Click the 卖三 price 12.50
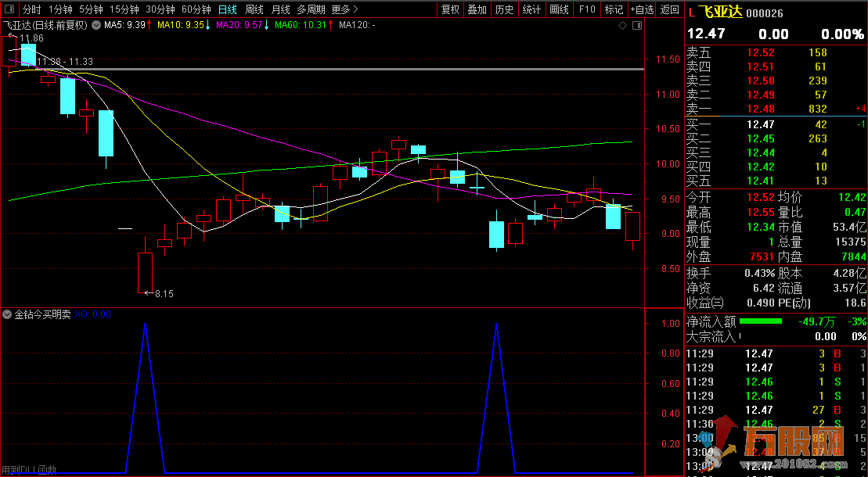The height and width of the screenshot is (477, 868). 761,81
